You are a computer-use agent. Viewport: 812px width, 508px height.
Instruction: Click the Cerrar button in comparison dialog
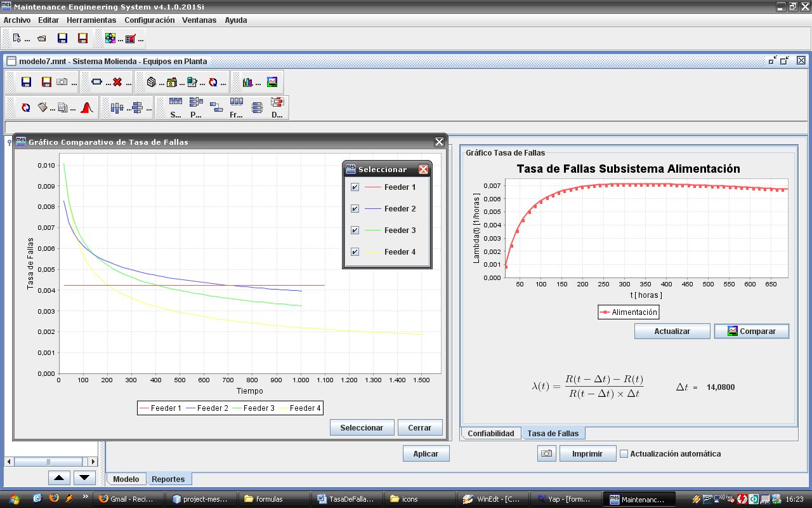click(419, 428)
